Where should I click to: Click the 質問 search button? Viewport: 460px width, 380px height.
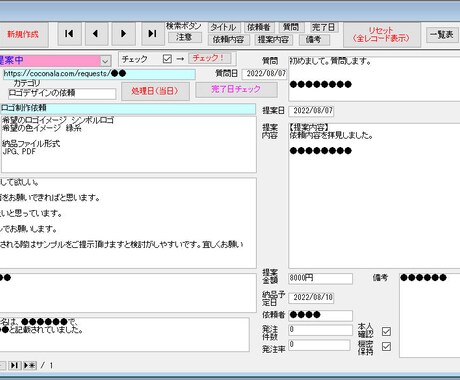tap(291, 27)
